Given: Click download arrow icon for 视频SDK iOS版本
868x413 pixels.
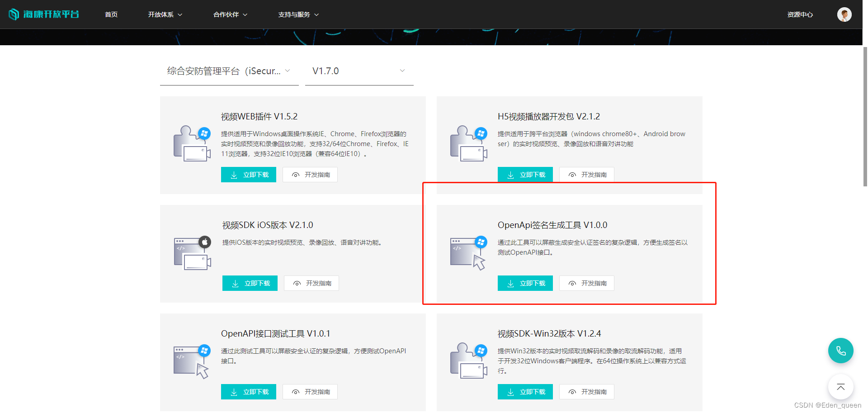Looking at the screenshot, I should tap(235, 284).
